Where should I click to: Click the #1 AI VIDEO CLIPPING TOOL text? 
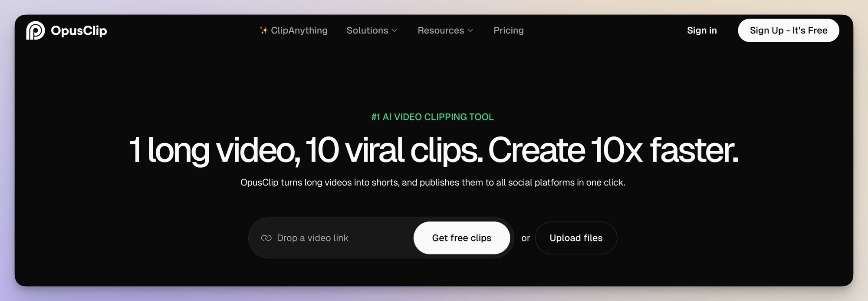tap(432, 117)
